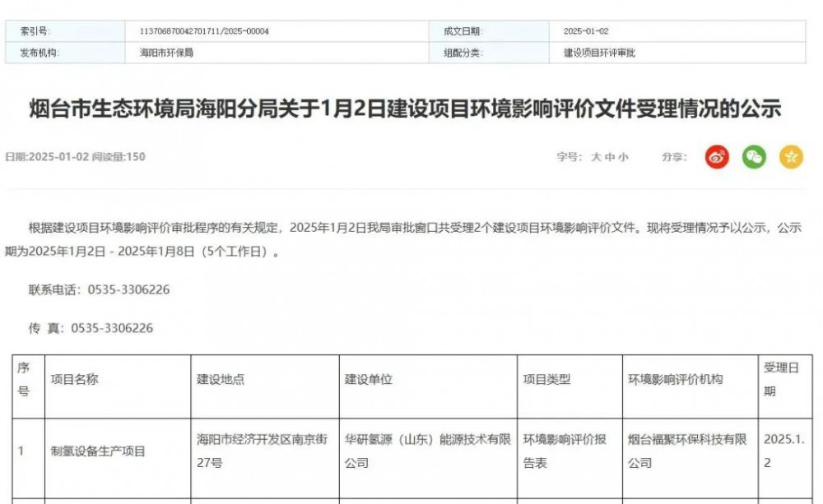Click the fax number after 传真

tap(112, 328)
